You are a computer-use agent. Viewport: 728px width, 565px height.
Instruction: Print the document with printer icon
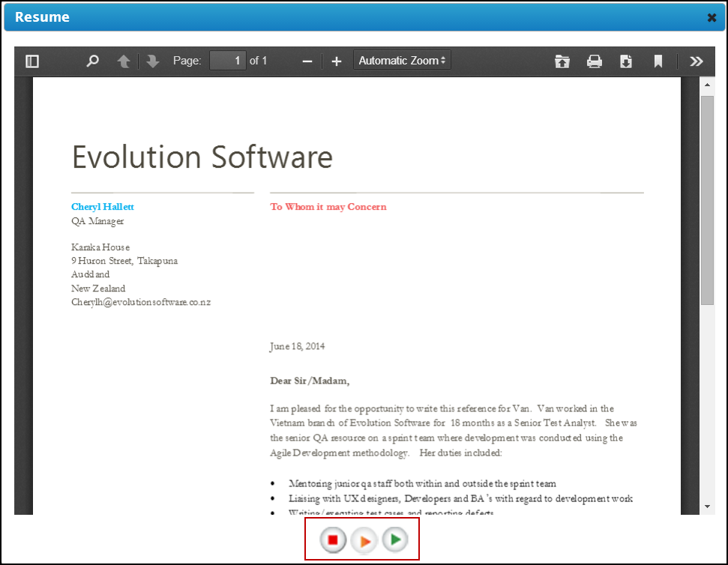pyautogui.click(x=595, y=61)
